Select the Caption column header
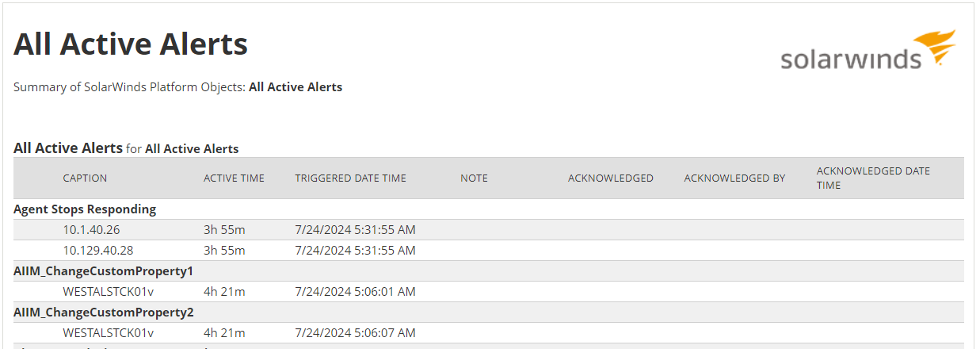Screen dimensions: 980x349 (85, 178)
